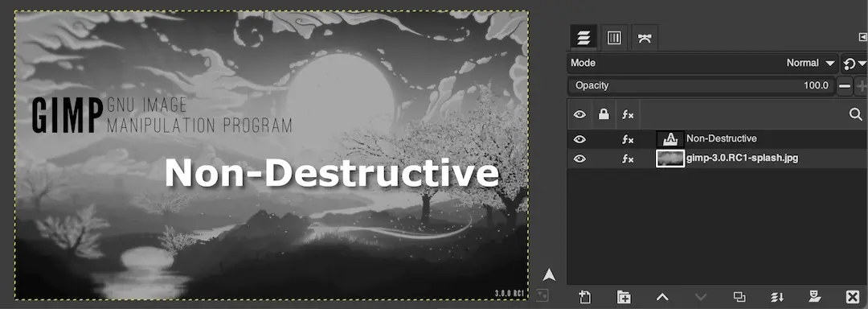Open the layer Mode dropdown
The height and width of the screenshot is (309, 868).
702,63
